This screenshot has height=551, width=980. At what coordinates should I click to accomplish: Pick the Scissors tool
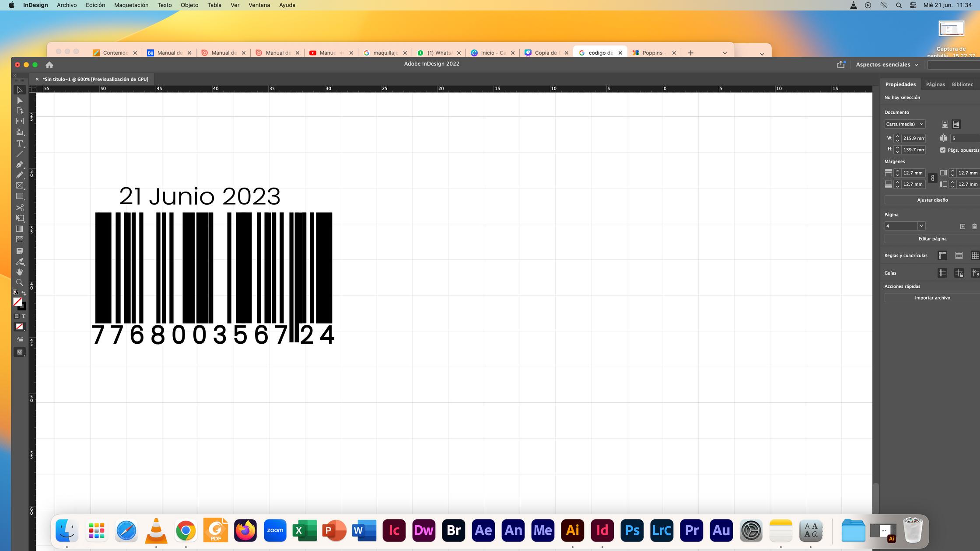point(20,208)
